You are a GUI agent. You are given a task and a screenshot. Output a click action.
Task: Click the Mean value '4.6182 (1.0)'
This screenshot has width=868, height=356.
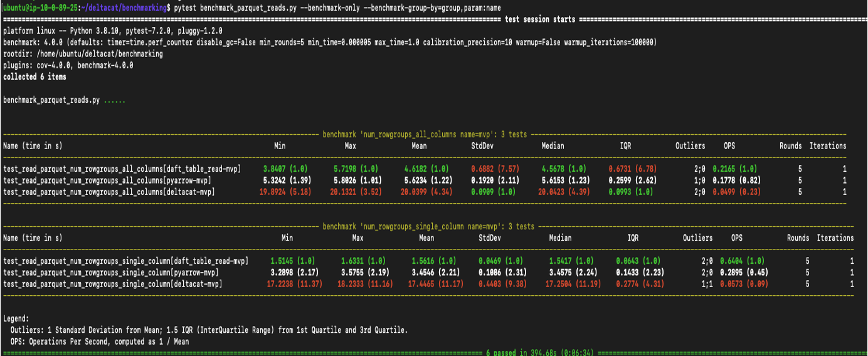(x=426, y=169)
